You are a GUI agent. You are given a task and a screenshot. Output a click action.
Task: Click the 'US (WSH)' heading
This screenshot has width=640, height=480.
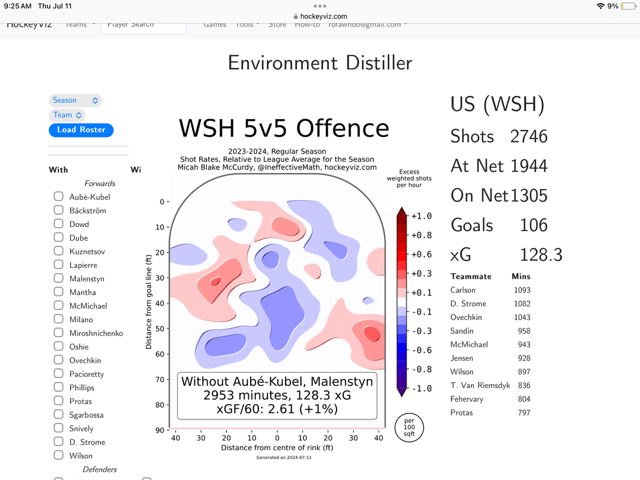coord(497,104)
